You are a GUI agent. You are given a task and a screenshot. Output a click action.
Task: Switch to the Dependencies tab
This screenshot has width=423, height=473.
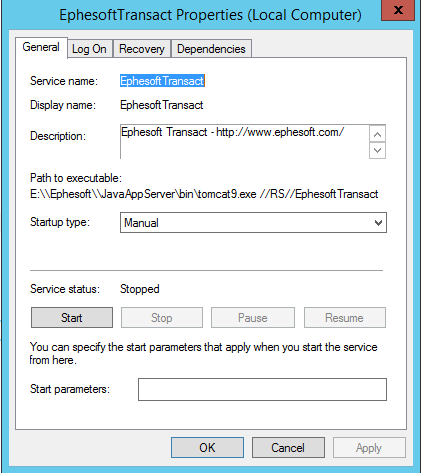click(211, 49)
